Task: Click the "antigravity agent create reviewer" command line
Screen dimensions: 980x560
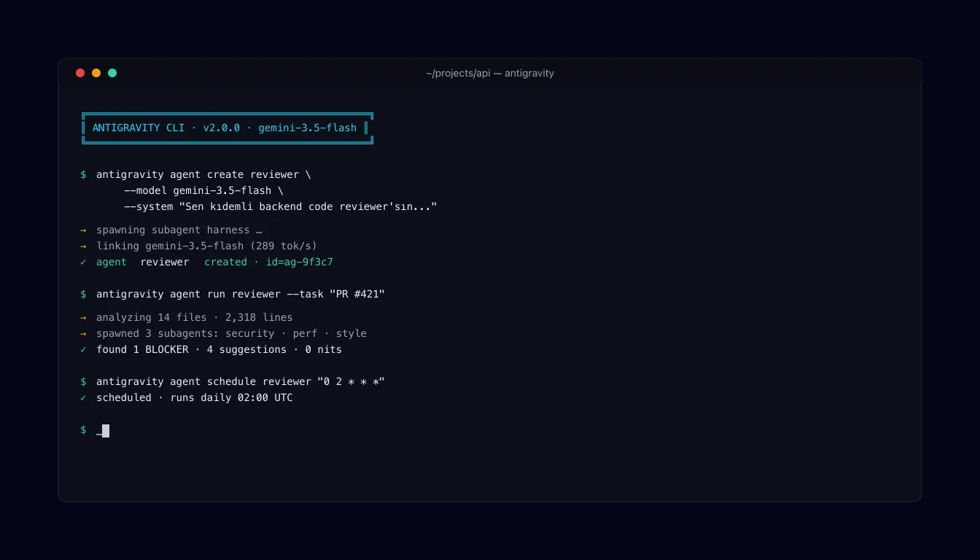Action: (x=203, y=175)
